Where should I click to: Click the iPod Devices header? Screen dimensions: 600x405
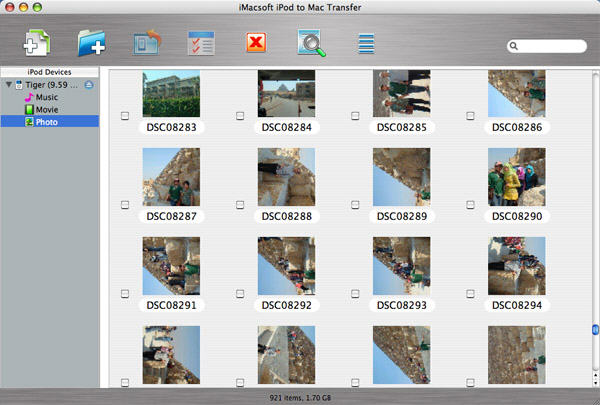[x=49, y=72]
